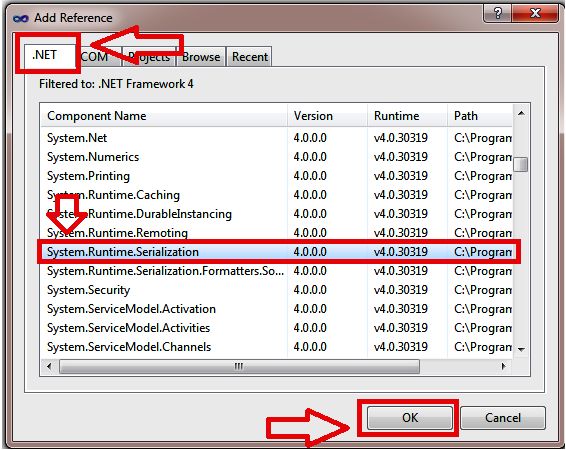The height and width of the screenshot is (450, 566).
Task: Close the Add Reference dialog
Action: (535, 13)
